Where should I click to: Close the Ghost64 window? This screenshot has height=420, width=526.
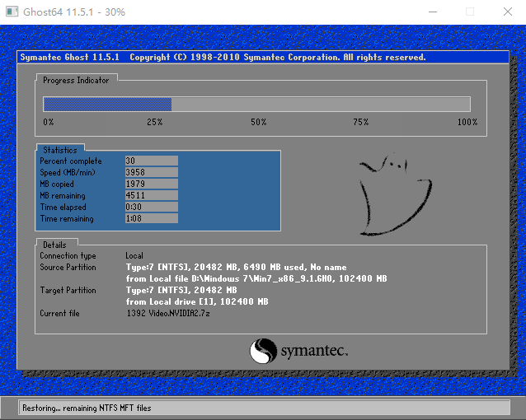[x=508, y=12]
